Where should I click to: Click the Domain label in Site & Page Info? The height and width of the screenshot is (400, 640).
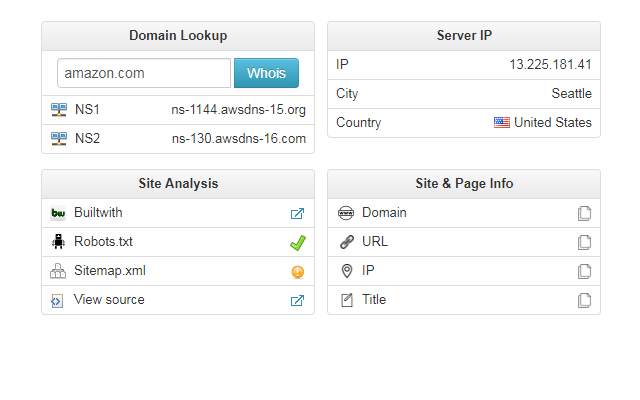coord(384,213)
